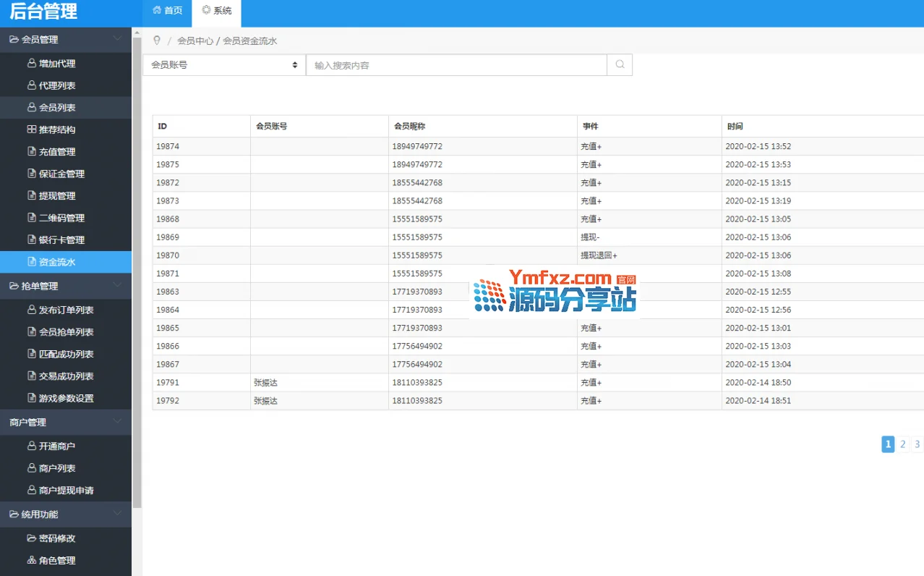The image size is (924, 576).
Task: Click the home icon in 首页 tab
Action: tap(157, 11)
